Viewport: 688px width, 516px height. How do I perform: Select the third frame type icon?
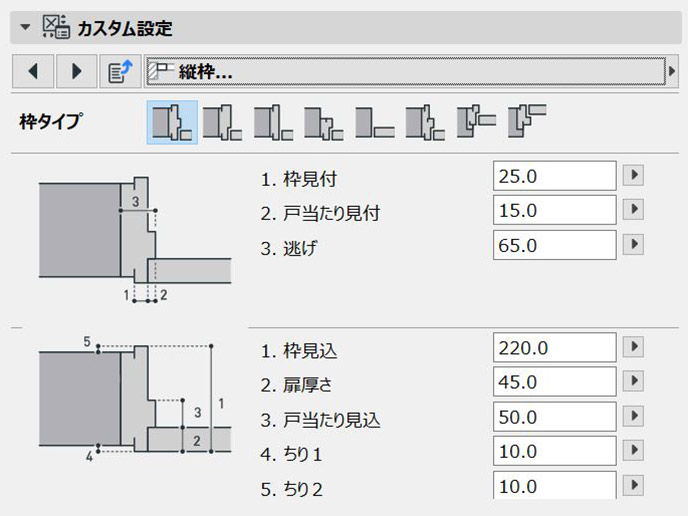[x=273, y=122]
